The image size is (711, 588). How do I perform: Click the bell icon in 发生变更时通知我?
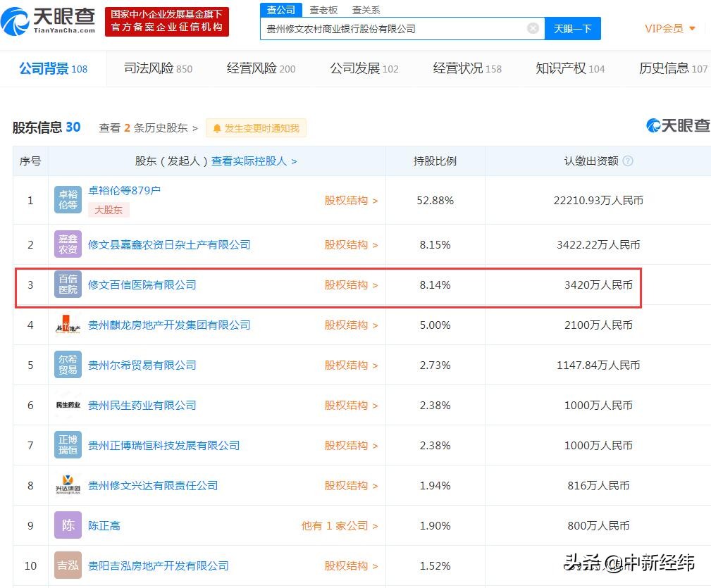coord(217,128)
